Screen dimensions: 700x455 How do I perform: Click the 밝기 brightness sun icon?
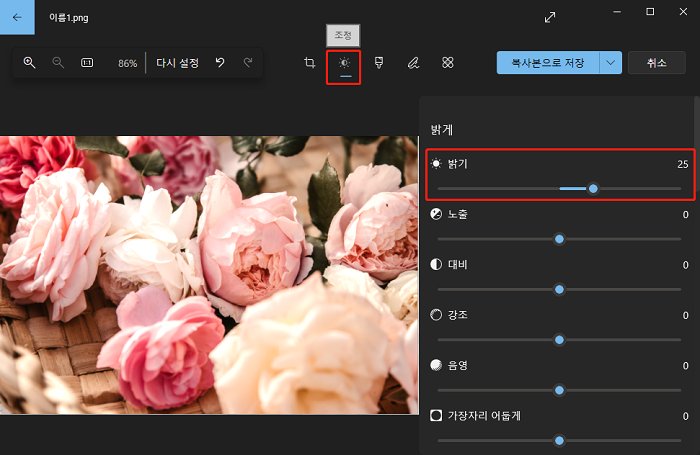[436, 164]
